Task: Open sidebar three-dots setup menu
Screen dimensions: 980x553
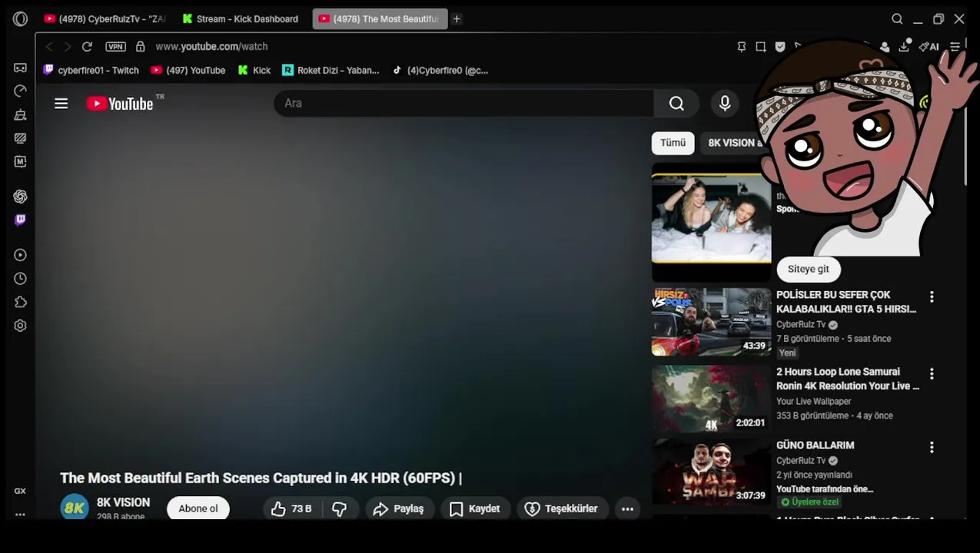Action: tap(20, 514)
